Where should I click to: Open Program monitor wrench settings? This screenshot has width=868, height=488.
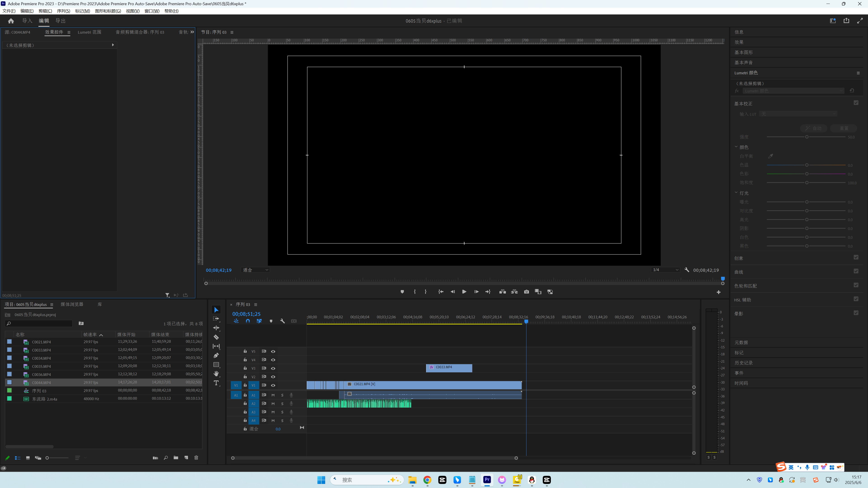(687, 270)
